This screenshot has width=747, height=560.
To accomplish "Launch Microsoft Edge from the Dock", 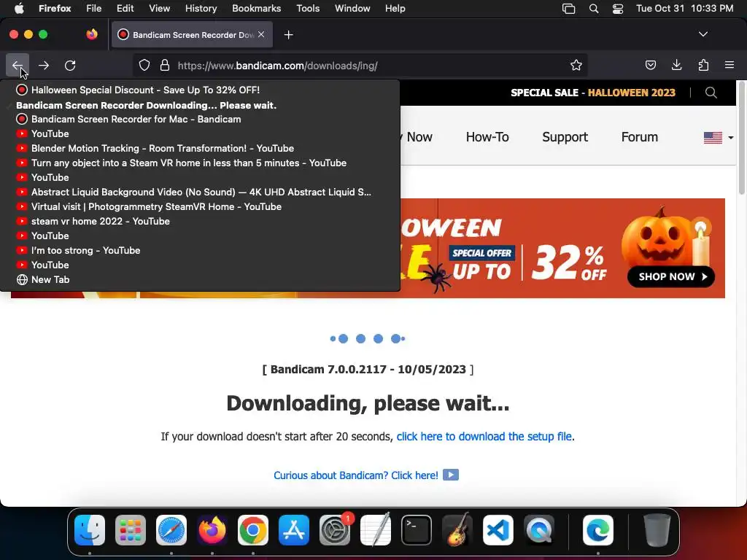I will (598, 530).
